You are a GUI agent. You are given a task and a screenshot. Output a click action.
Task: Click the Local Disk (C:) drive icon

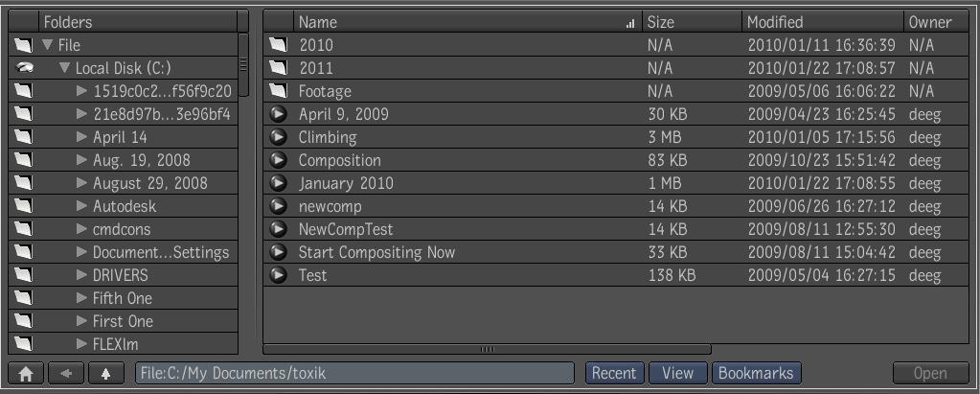click(x=24, y=67)
